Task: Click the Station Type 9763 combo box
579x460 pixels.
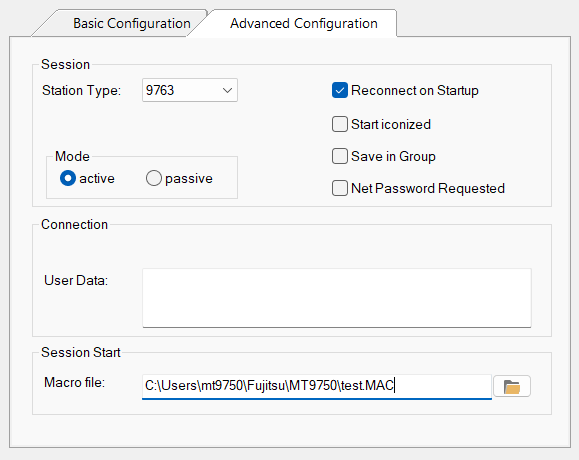Action: click(x=190, y=90)
